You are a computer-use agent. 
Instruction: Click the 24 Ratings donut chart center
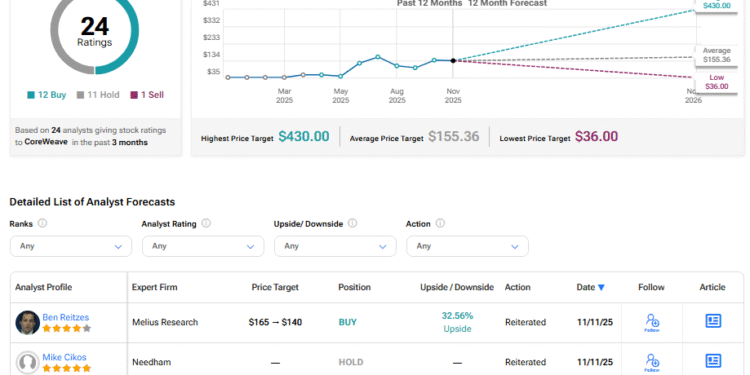click(95, 31)
